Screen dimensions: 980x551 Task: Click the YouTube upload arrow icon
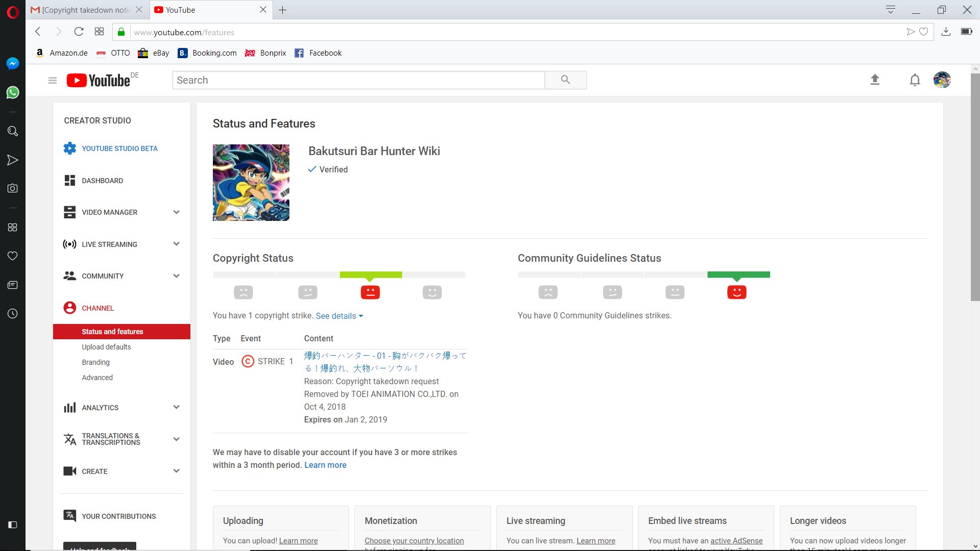click(x=875, y=80)
